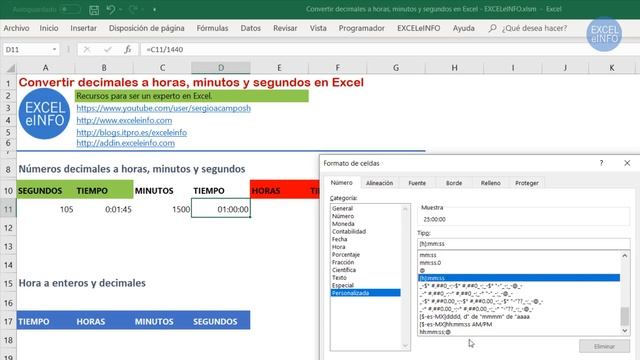Switch to the Insertar ribbon tab
640x360 pixels.
[83, 28]
